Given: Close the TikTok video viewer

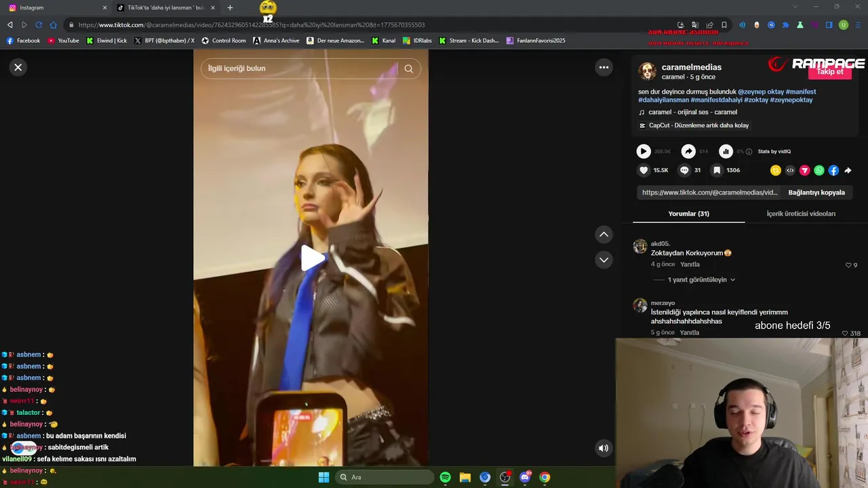Looking at the screenshot, I should [x=18, y=67].
